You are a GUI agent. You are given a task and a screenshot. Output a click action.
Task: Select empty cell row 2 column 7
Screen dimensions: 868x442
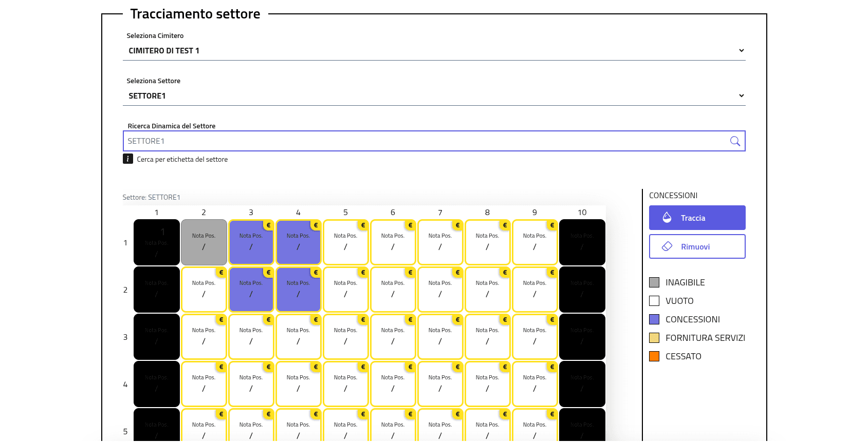(440, 290)
